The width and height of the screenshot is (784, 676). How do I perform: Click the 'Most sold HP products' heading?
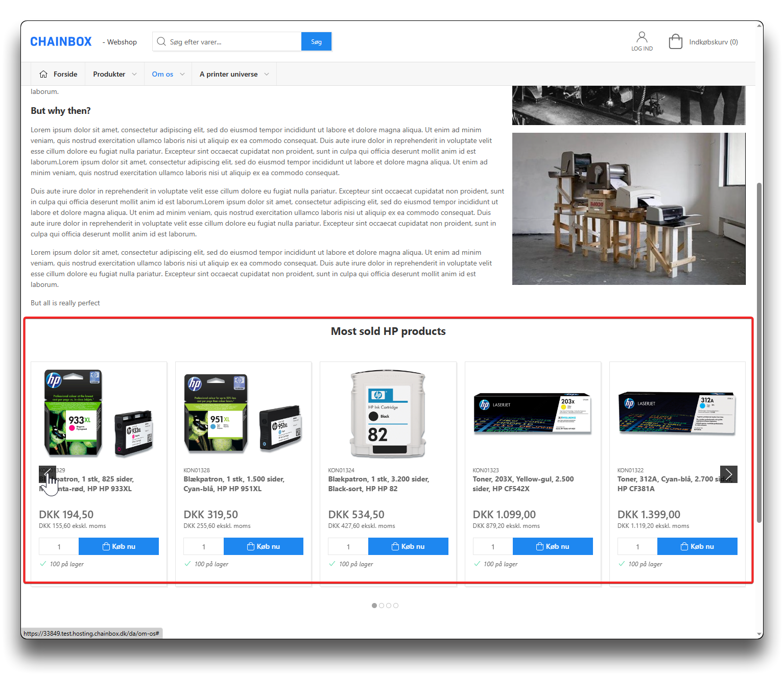[388, 331]
